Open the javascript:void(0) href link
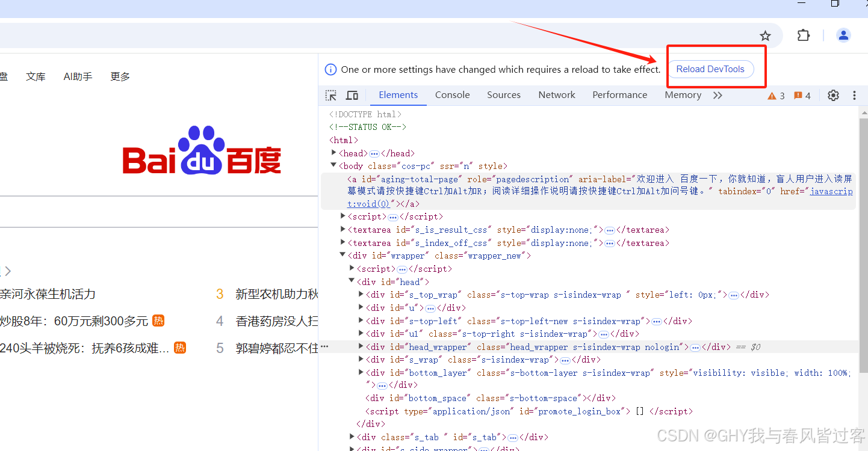This screenshot has height=451, width=868. point(831,191)
